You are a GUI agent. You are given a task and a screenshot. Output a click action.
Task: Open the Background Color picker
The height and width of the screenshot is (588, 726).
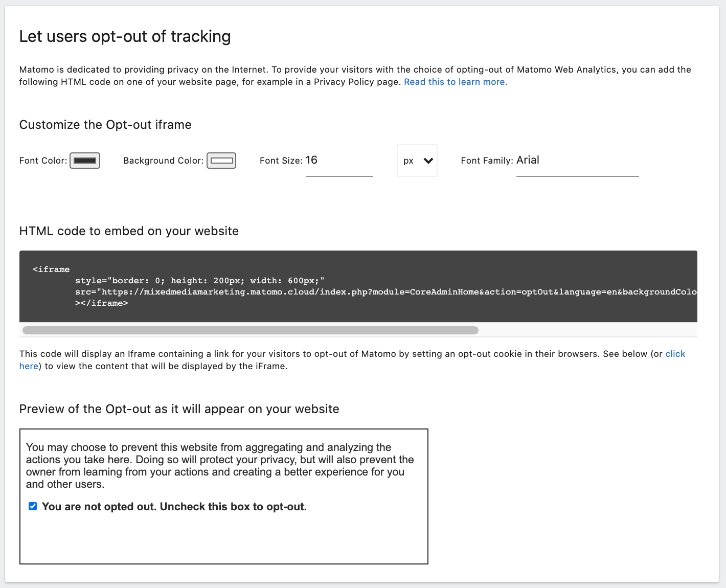(x=221, y=160)
